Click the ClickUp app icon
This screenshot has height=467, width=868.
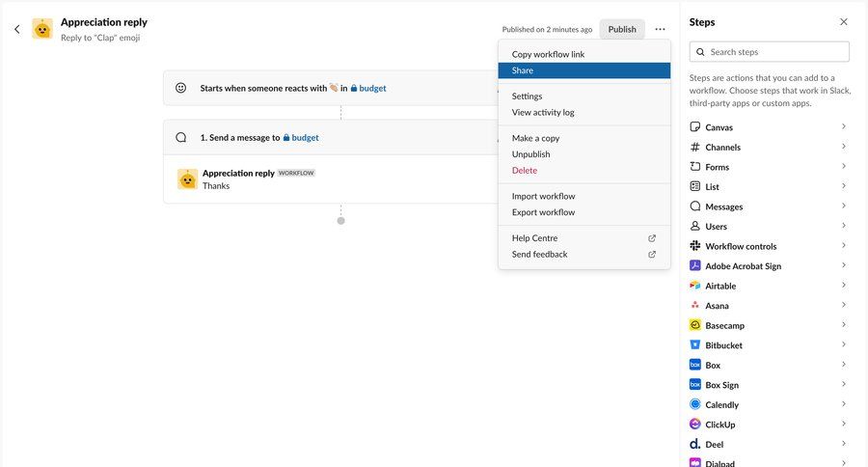pos(695,425)
